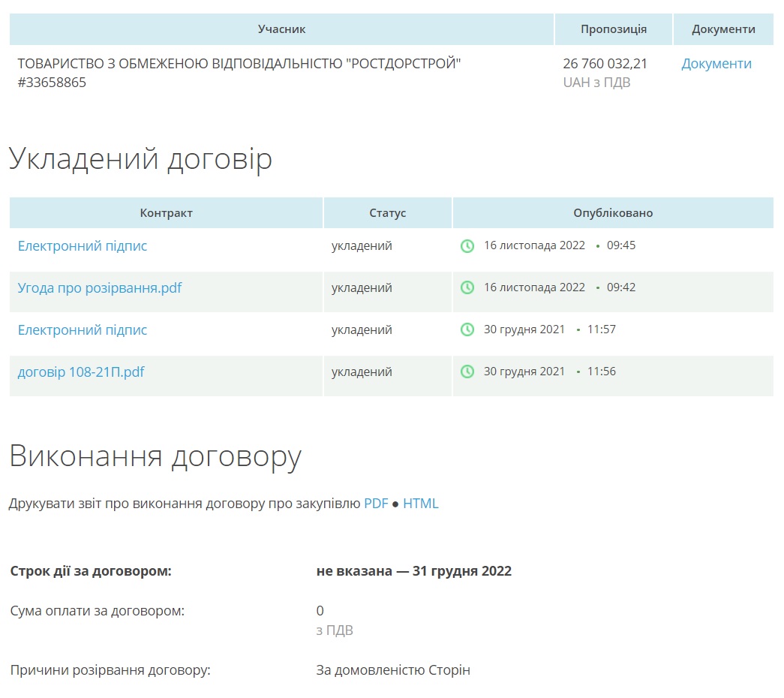Image resolution: width=784 pixels, height=698 pixels.
Task: Click the Виконання договору section heading
Action: (x=155, y=456)
